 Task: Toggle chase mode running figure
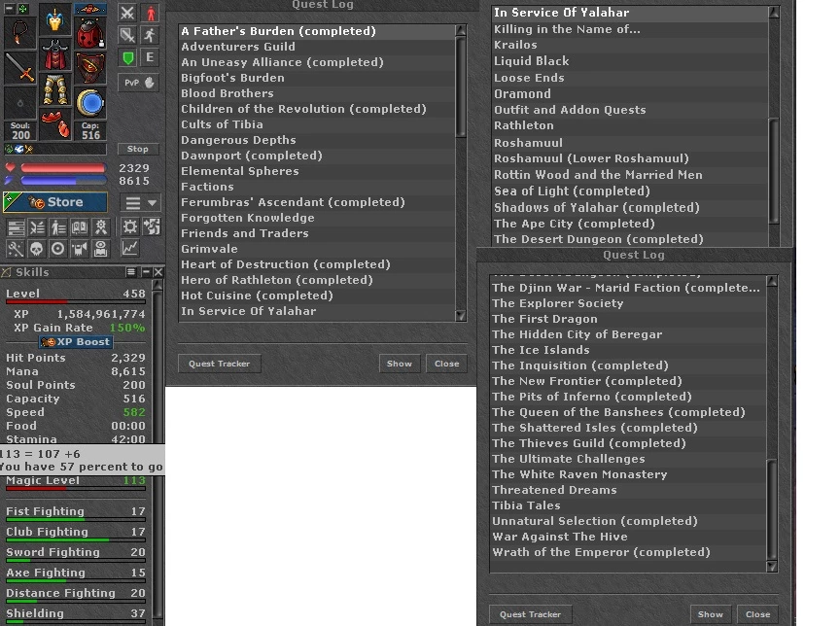[x=151, y=35]
